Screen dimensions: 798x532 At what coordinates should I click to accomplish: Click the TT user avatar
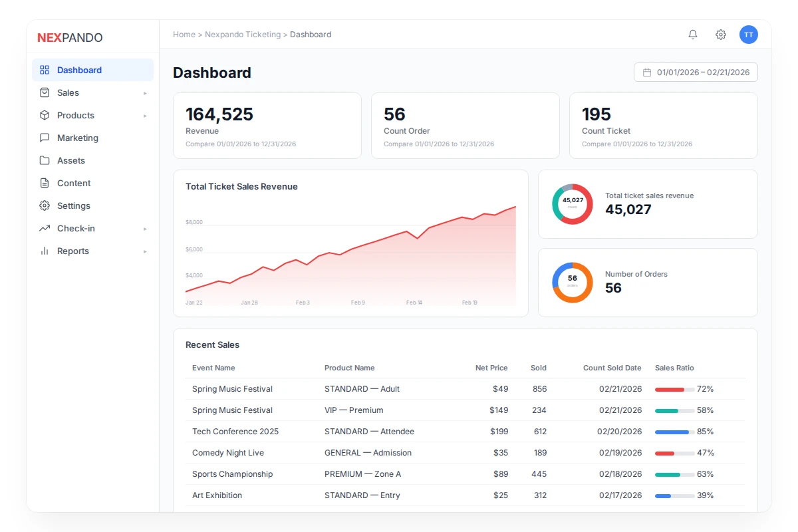click(749, 35)
